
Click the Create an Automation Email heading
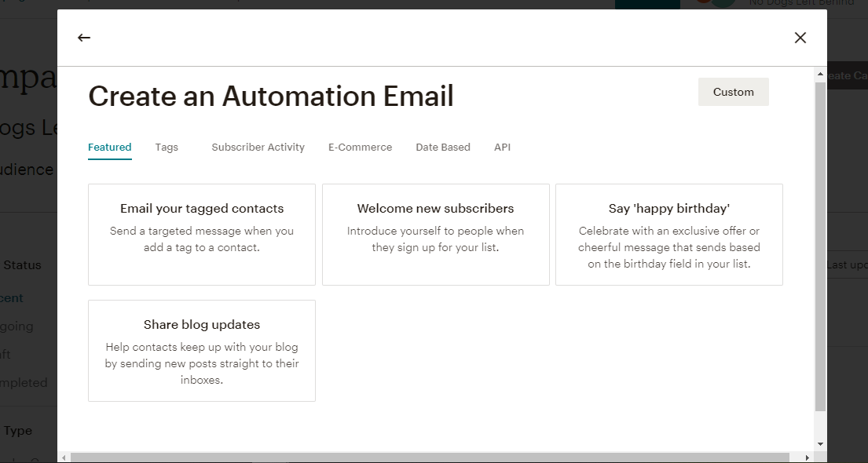[x=271, y=97]
